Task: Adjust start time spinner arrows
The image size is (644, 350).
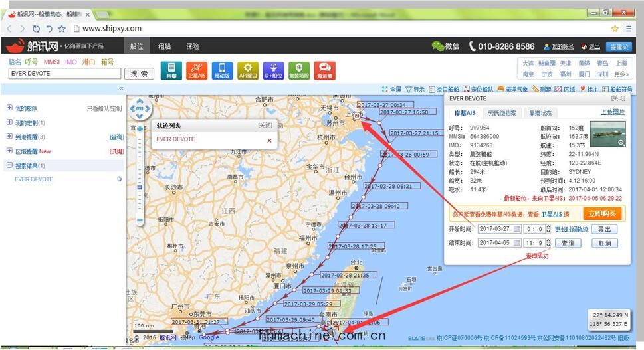Action: click(548, 229)
